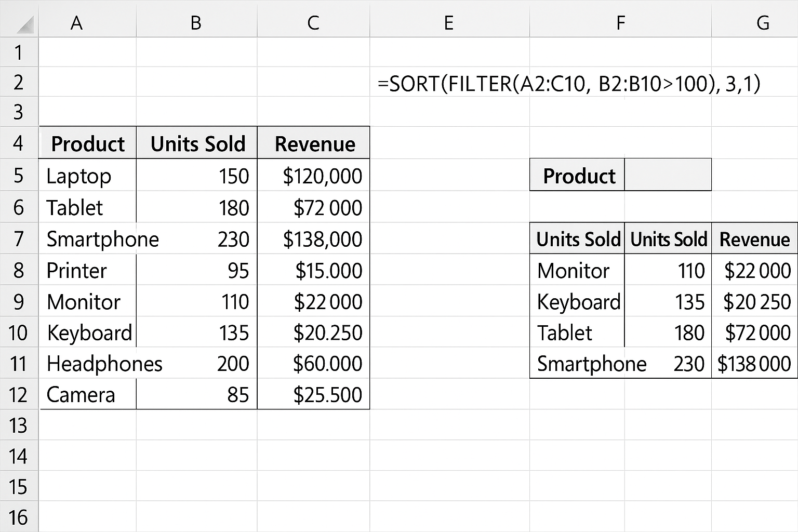Select row 16 header

point(19,517)
